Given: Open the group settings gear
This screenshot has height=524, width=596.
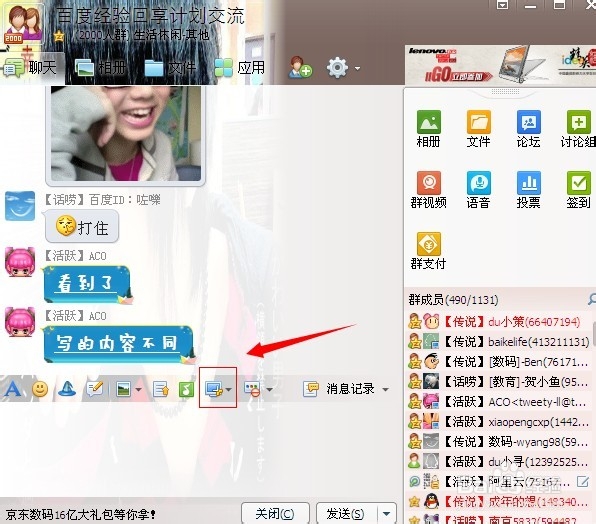Looking at the screenshot, I should coord(337,68).
